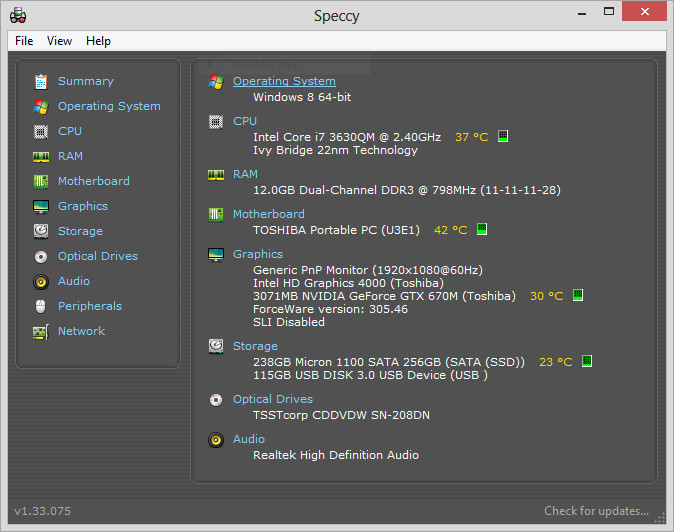This screenshot has height=532, width=674.
Task: Click the RAM icon in summary panel
Action: tap(216, 175)
